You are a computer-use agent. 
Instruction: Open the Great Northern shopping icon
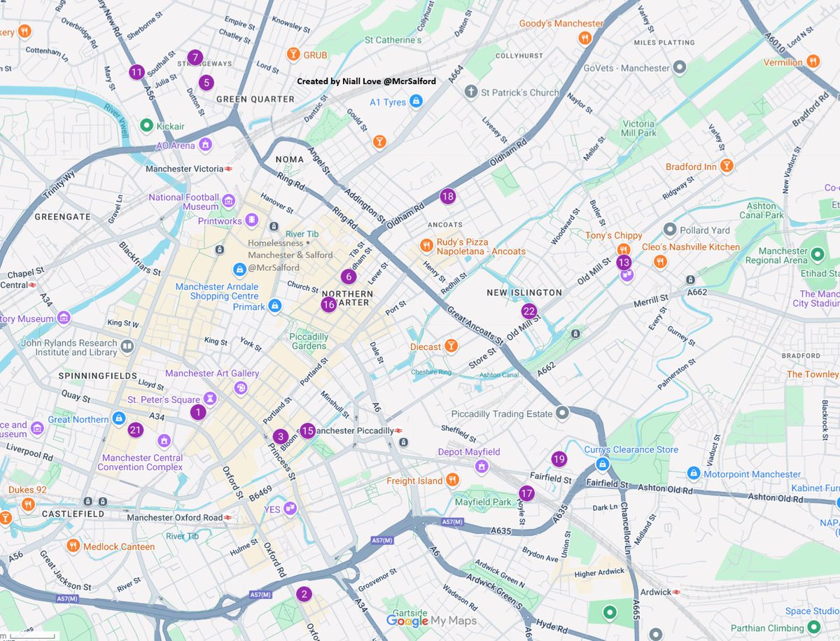coord(119,419)
